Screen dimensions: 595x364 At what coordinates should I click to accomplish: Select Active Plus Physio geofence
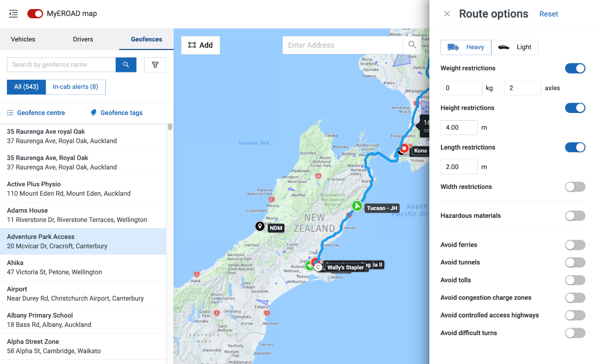(x=83, y=189)
